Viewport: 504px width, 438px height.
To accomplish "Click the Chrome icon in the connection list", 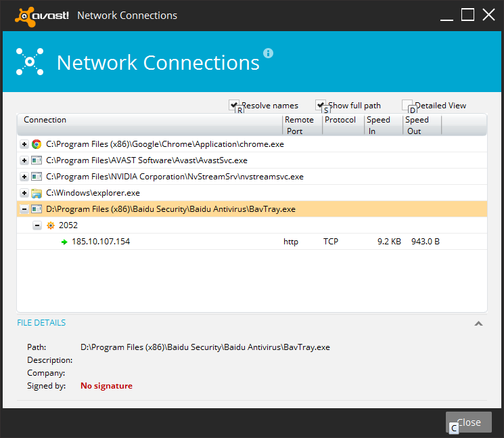I will tap(37, 144).
